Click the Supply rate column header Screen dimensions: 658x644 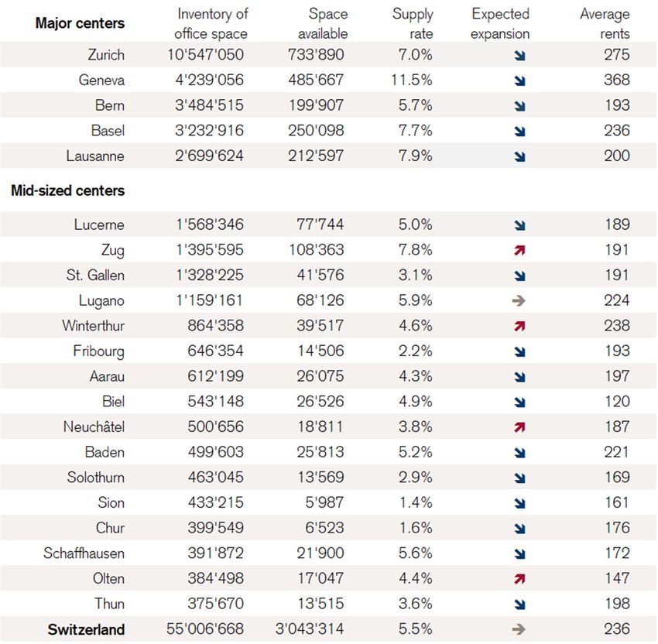pos(413,23)
